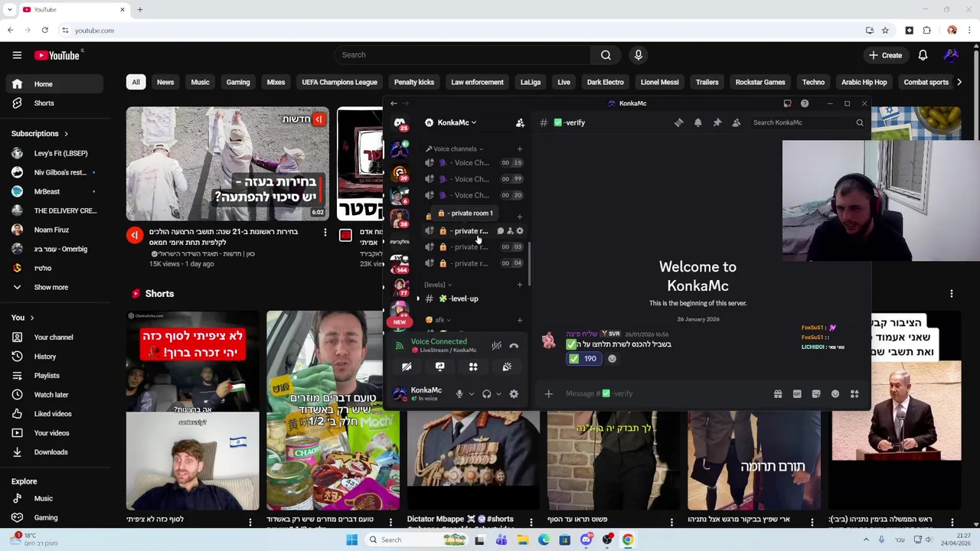Show the Discord member list icon
The width and height of the screenshot is (980, 551).
737,122
